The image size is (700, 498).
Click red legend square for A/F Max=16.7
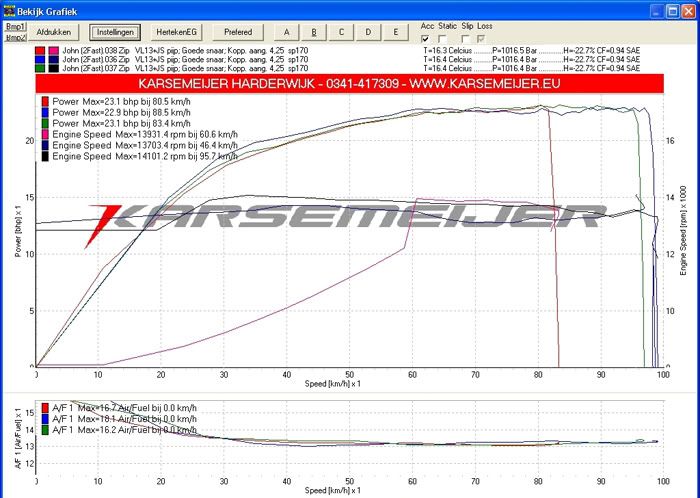45,408
